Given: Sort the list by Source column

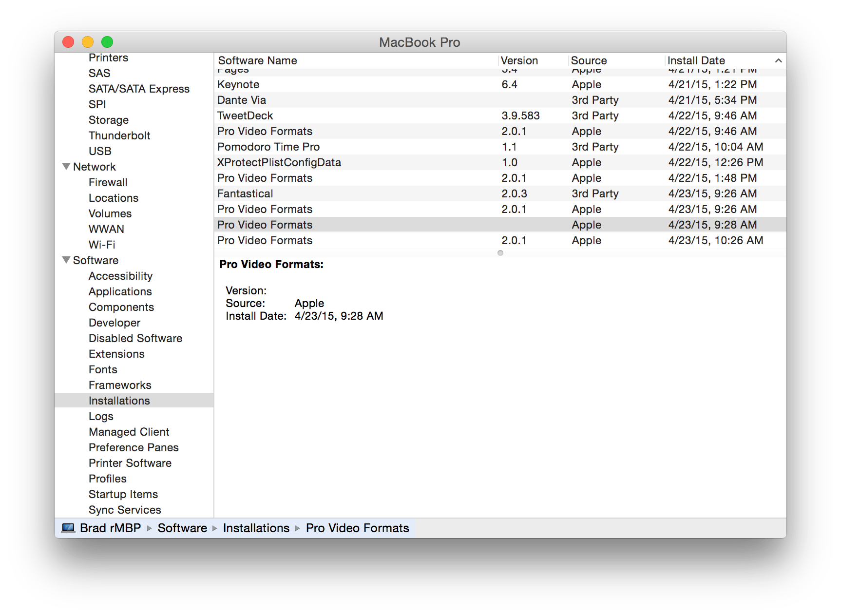Looking at the screenshot, I should pos(589,60).
